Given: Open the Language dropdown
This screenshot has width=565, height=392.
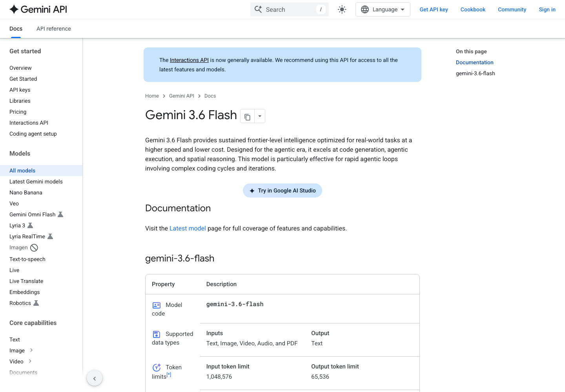Looking at the screenshot, I should [383, 9].
